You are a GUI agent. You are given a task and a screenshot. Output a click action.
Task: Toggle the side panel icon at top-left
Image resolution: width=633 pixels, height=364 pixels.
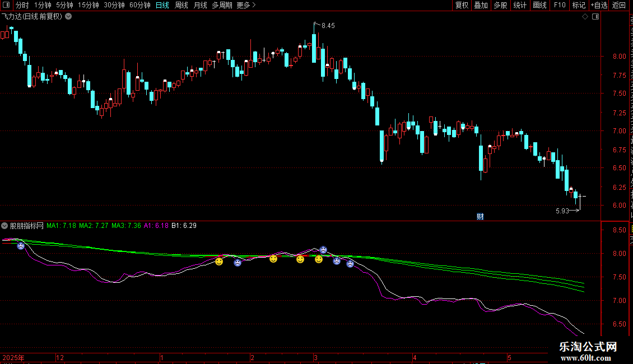pos(6,5)
